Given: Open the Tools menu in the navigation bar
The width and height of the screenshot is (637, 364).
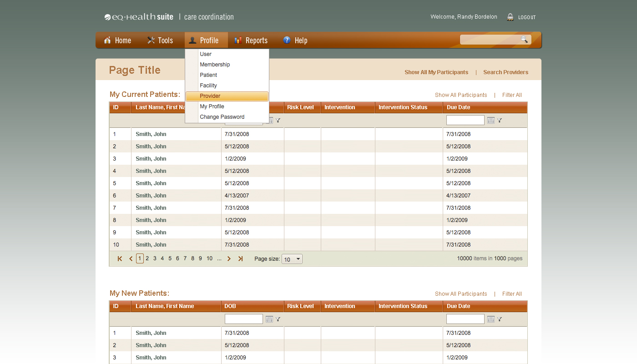Looking at the screenshot, I should [160, 40].
